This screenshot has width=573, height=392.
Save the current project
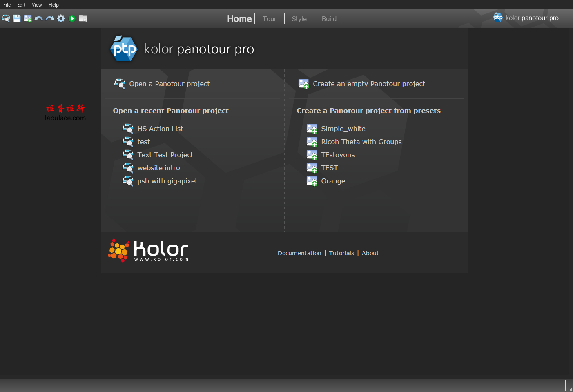point(17,18)
